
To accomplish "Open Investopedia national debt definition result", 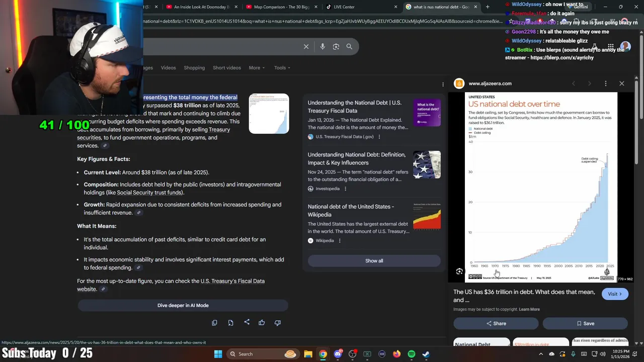I will 357,159.
